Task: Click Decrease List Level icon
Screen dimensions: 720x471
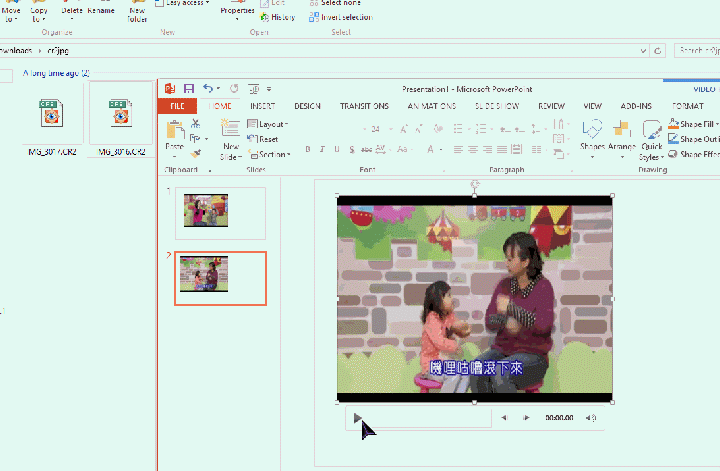Action: pyautogui.click(x=505, y=129)
